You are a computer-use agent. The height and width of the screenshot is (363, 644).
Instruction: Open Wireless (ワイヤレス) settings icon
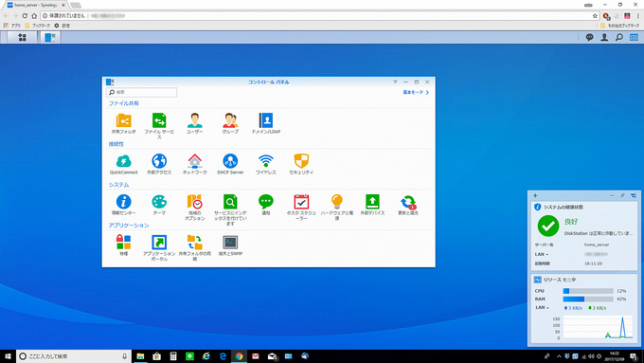[x=266, y=161]
